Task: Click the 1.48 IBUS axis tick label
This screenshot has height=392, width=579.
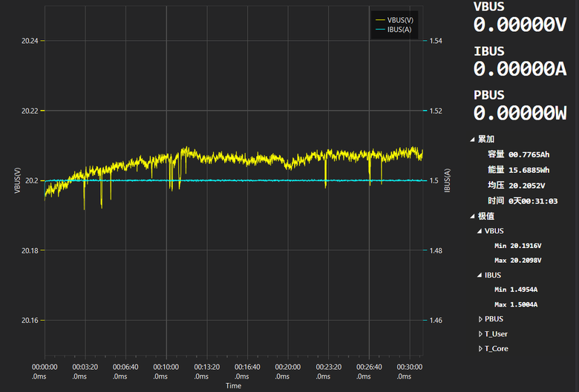Action: 436,251
